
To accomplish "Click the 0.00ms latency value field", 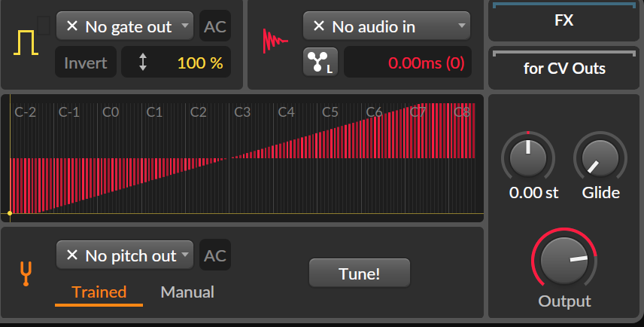I will tap(408, 62).
